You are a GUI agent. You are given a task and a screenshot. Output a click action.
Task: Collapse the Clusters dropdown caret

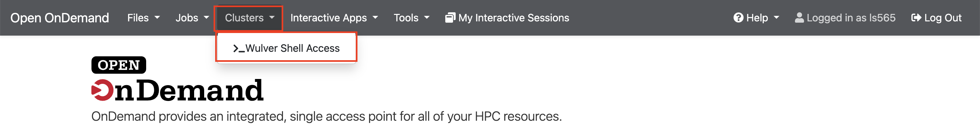point(272,18)
